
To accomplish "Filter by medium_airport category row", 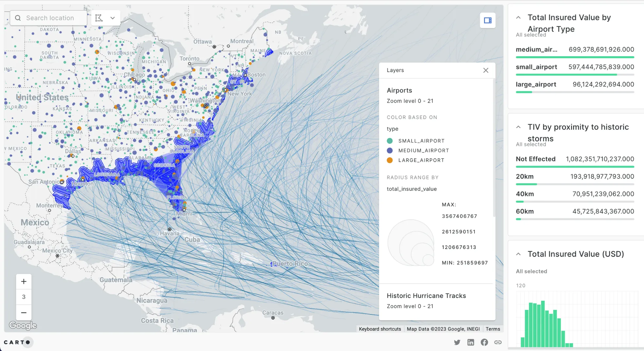I will point(575,50).
